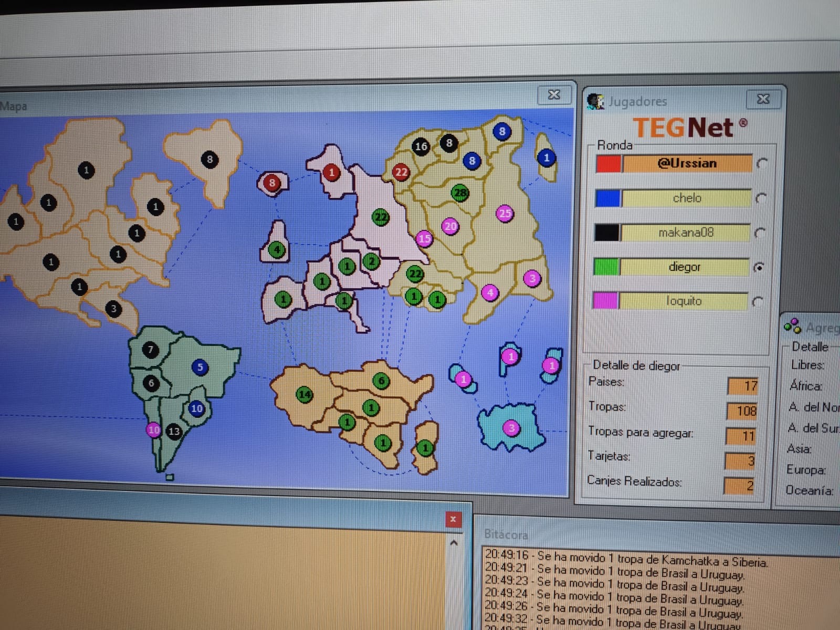Click the green 28-troop token in Asia
Screen dimensions: 840x630
point(460,193)
